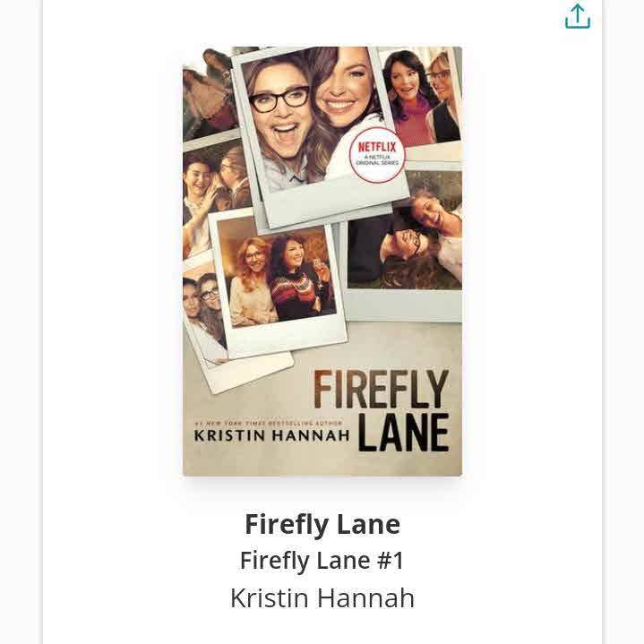
Task: Select the polaroid with striped patterned sweater
Action: tap(278, 281)
